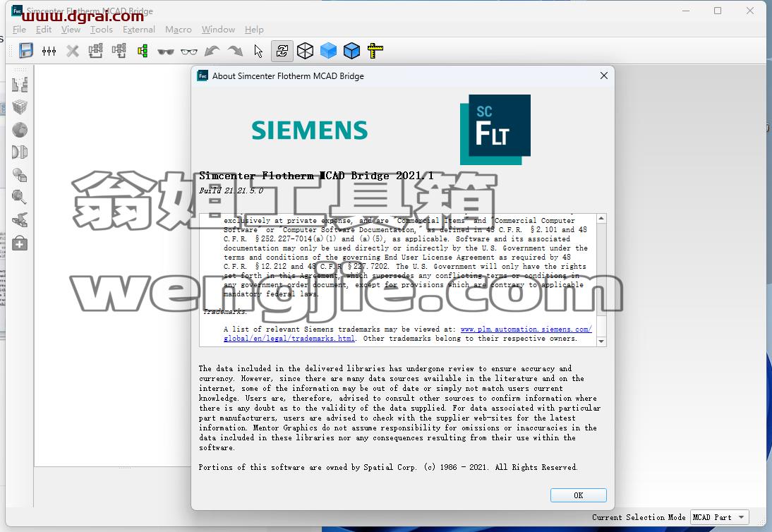Open the Help menu
The width and height of the screenshot is (772, 532).
point(254,30)
